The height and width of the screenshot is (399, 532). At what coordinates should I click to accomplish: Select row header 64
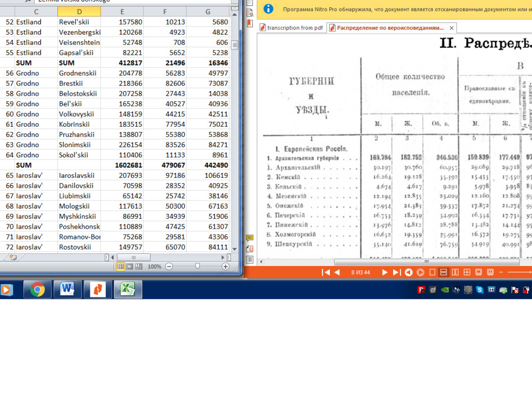[9, 155]
